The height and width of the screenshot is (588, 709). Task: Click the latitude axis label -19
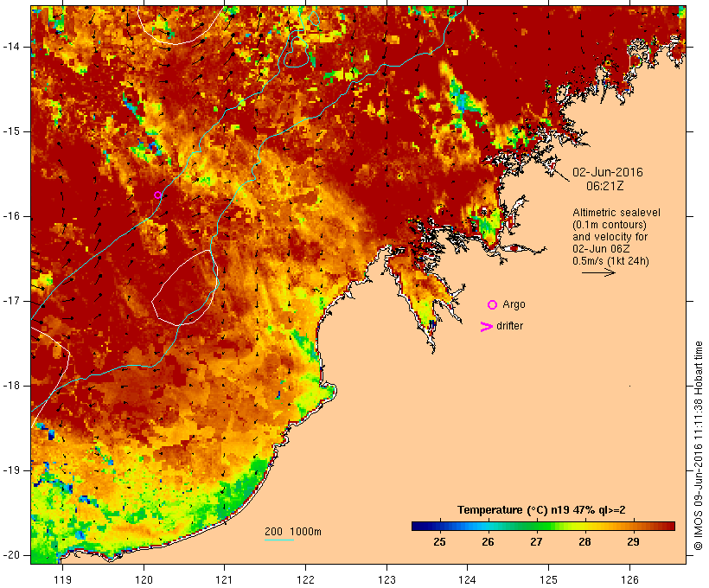[11, 470]
